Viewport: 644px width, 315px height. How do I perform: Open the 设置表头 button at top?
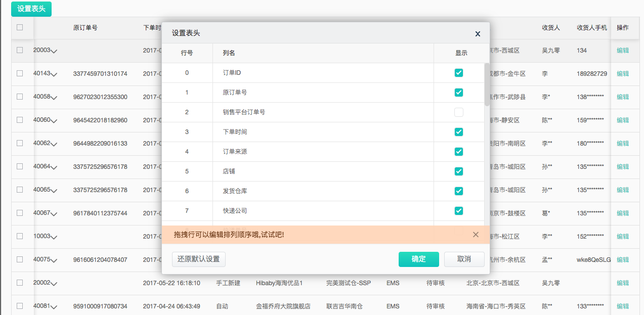[31, 9]
